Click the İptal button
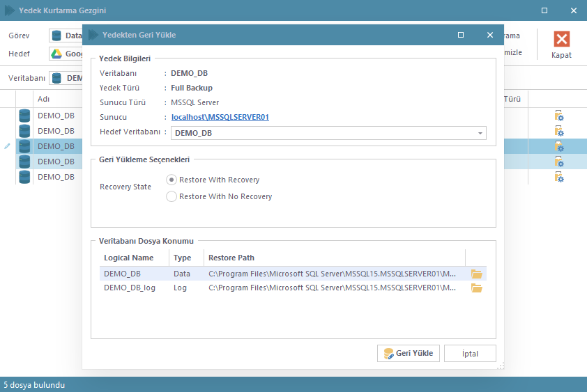587x392 pixels. [470, 354]
